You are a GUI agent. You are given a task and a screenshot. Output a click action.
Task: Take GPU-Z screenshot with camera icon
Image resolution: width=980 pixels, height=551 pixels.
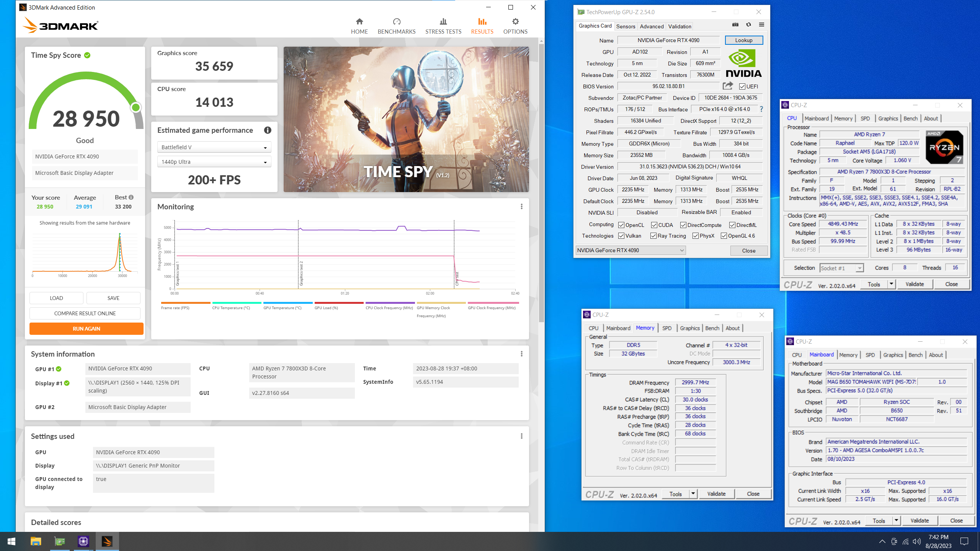(735, 25)
